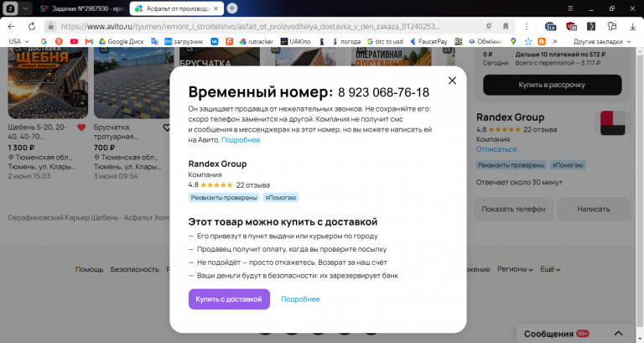Open the загрузчик bookmark
Viewport: 644px width, 343px height.
[x=184, y=41]
